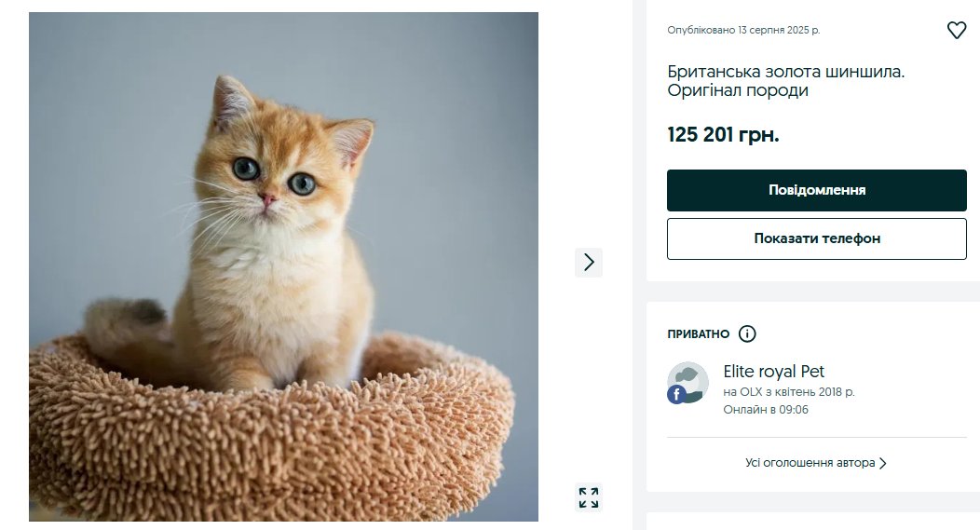Screen dimensions: 980x530
Task: Click the 125 201 грн. price
Action: coord(723,135)
